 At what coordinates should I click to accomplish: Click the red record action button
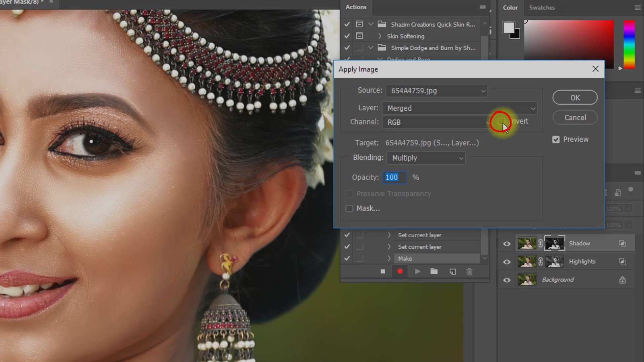400,271
